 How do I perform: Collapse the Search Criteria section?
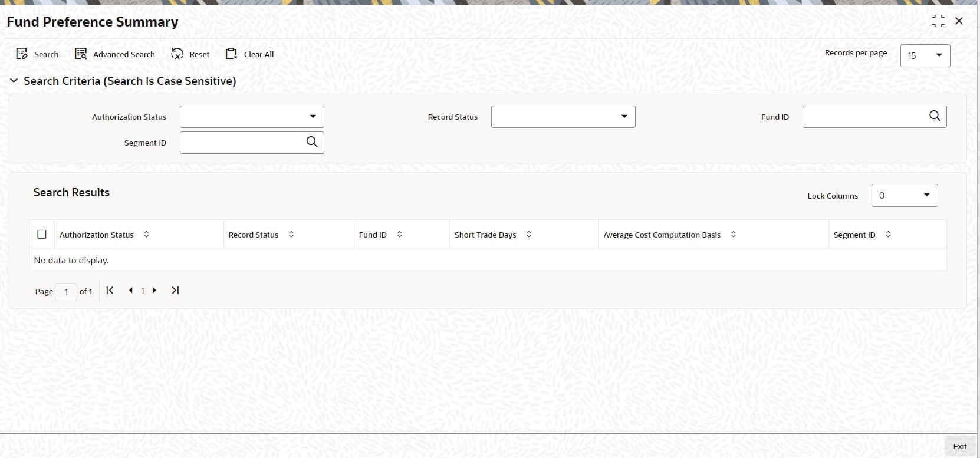tap(14, 81)
